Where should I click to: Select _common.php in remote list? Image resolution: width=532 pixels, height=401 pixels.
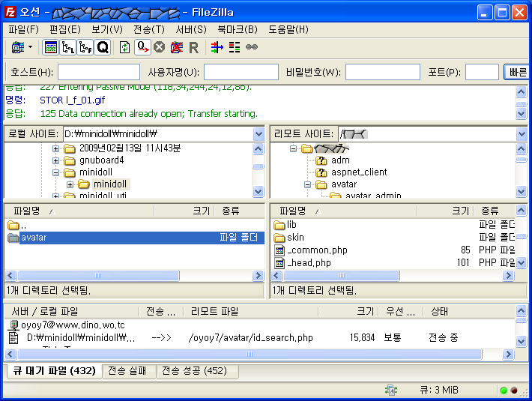point(393,250)
